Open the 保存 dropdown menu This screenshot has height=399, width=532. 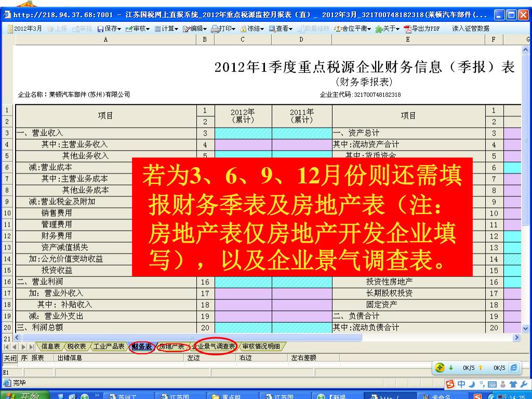click(109, 29)
